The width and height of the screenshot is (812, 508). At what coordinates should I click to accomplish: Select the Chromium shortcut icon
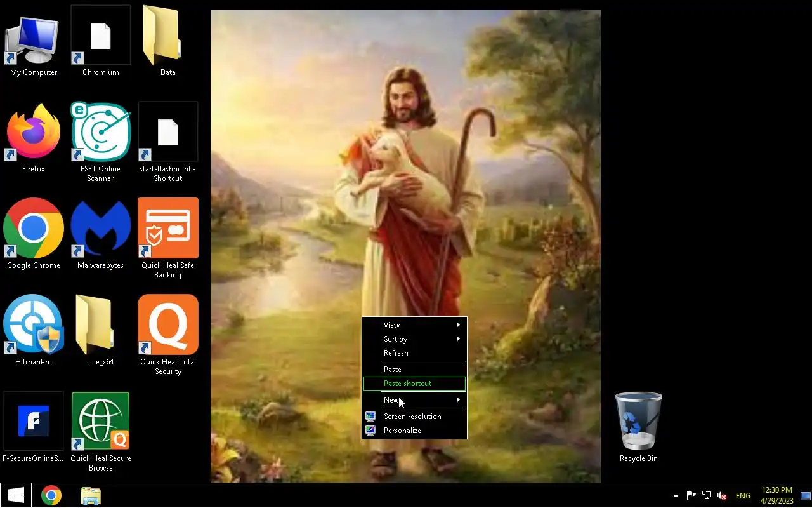[x=101, y=41]
